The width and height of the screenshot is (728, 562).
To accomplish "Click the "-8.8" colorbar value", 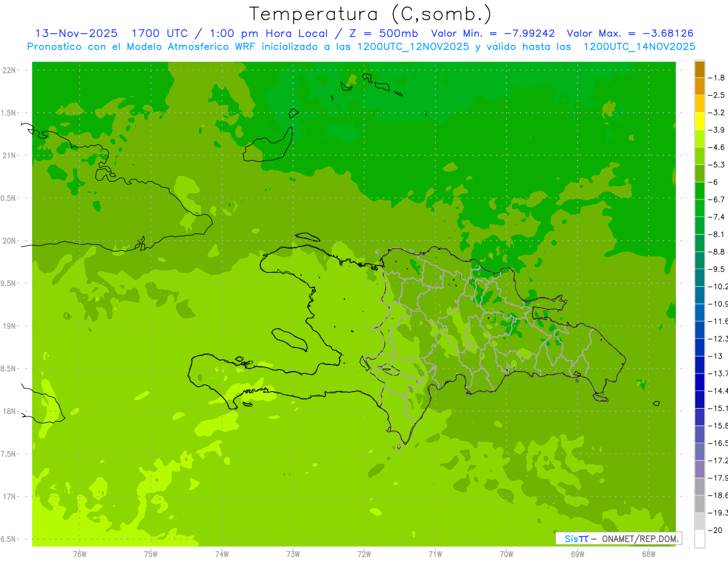I will (717, 252).
